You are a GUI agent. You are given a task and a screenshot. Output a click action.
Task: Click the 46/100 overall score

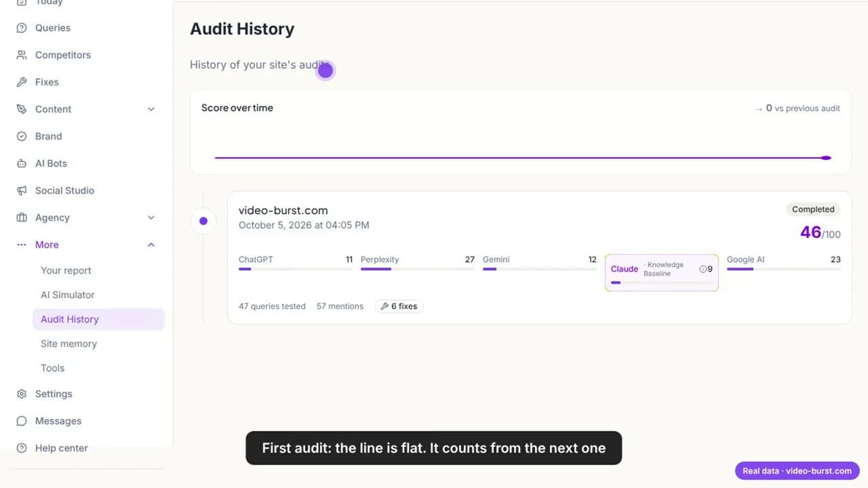[821, 232]
